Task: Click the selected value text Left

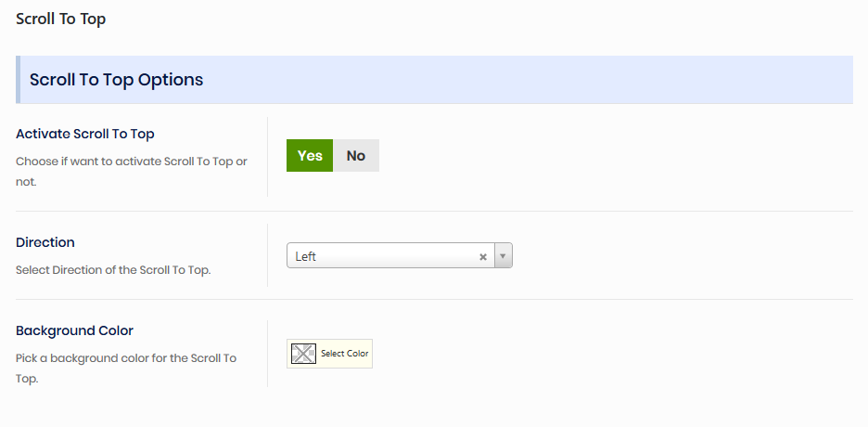Action: click(x=306, y=257)
